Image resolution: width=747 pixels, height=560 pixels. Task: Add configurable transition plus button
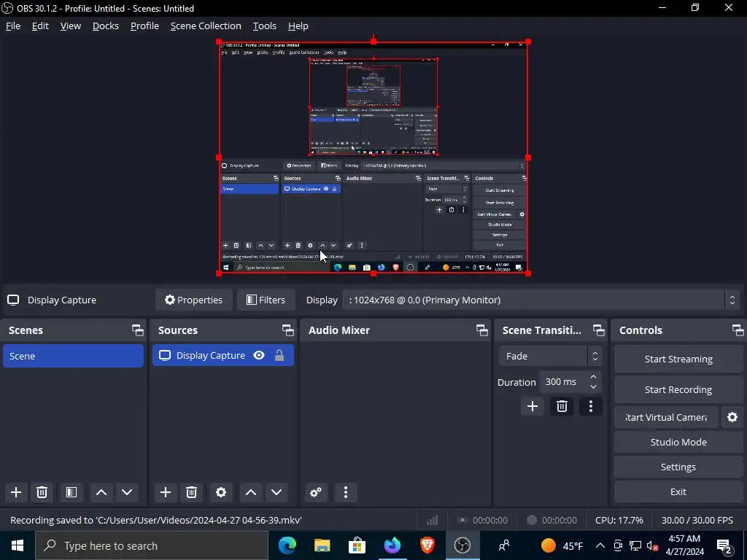coord(532,406)
